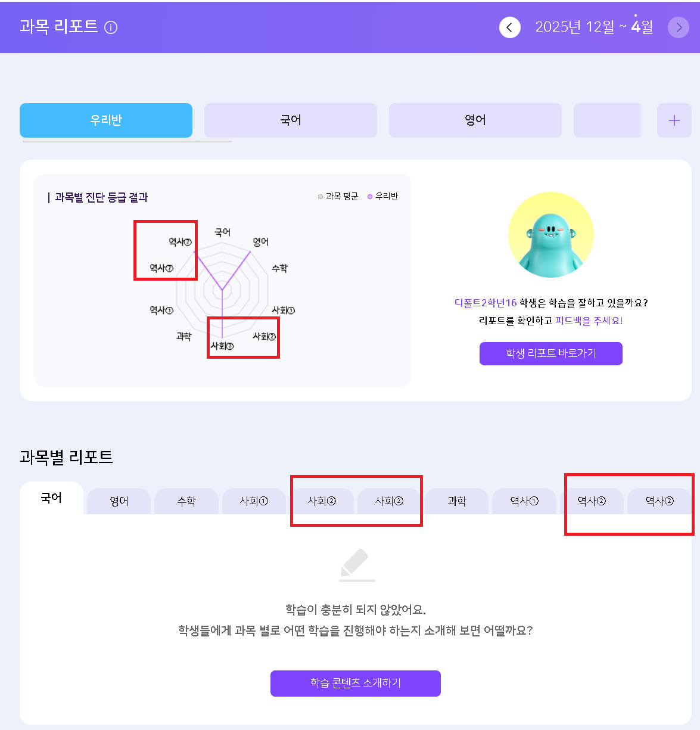
Task: Open the 수학 subject report tab
Action: pos(186,501)
